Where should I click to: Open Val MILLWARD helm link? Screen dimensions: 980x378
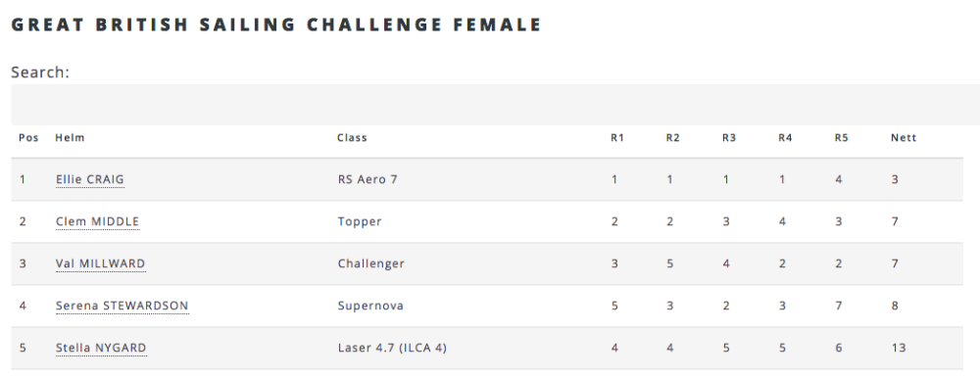click(100, 263)
